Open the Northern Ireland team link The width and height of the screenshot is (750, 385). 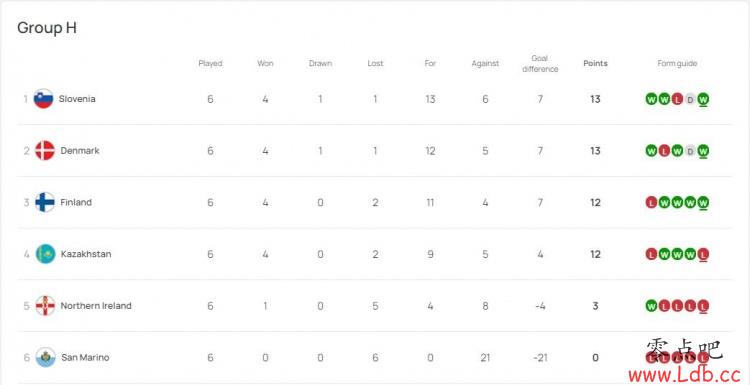click(x=96, y=306)
